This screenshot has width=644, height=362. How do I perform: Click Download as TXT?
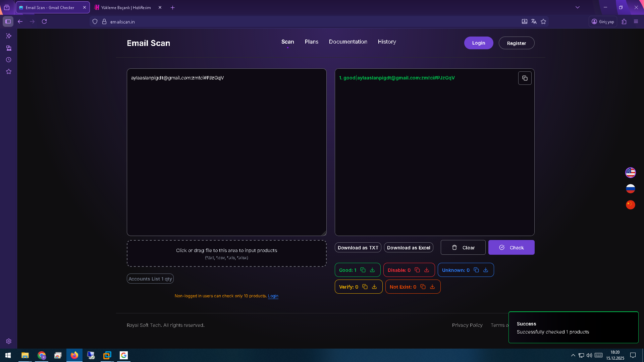point(358,248)
